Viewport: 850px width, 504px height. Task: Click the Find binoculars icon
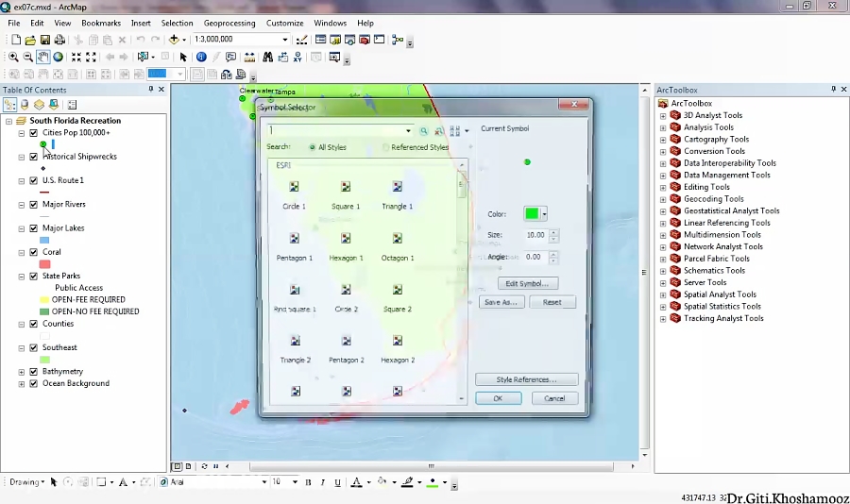[267, 57]
